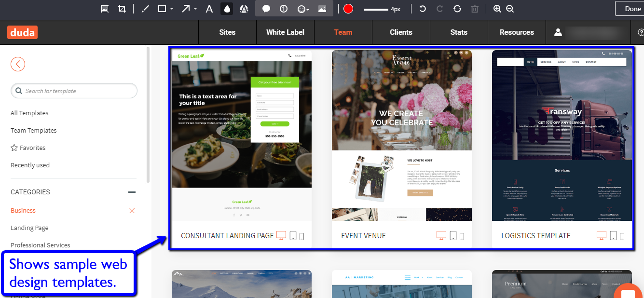This screenshot has height=298, width=644.
Task: Preview Consultant Landing Page on tablet
Action: [x=293, y=236]
